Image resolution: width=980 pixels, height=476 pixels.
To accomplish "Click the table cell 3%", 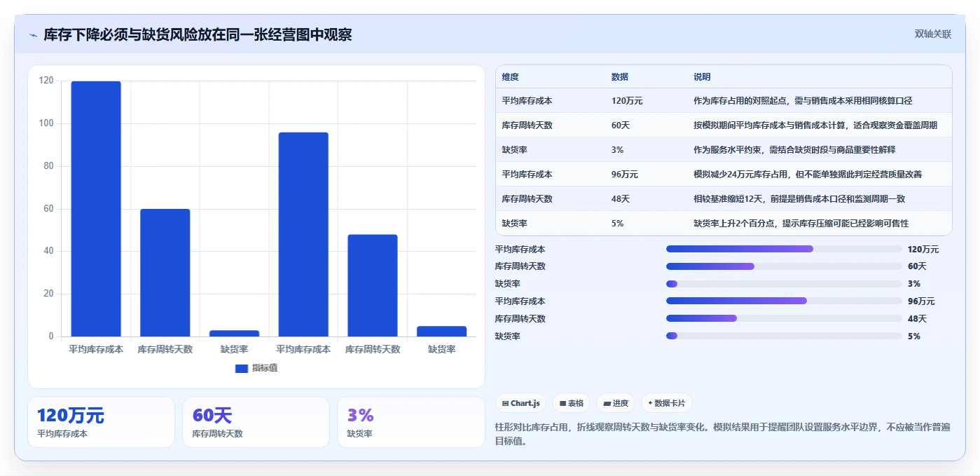I will pos(618,150).
